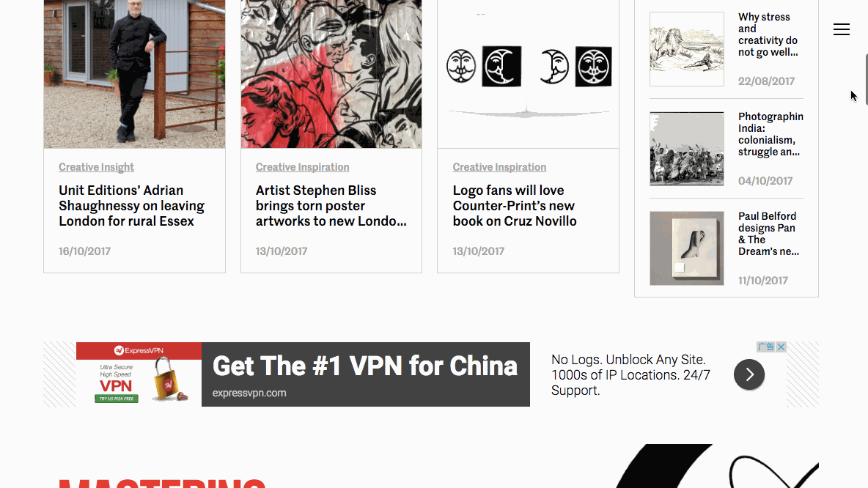Click Creative Inspiration above the Stephen Bliss article
The width and height of the screenshot is (868, 488).
pyautogui.click(x=302, y=167)
